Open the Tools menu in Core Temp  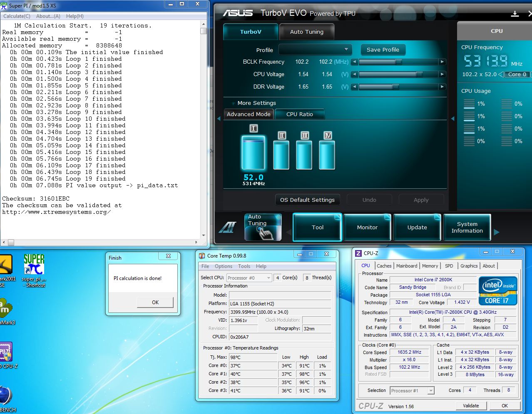[x=244, y=266]
